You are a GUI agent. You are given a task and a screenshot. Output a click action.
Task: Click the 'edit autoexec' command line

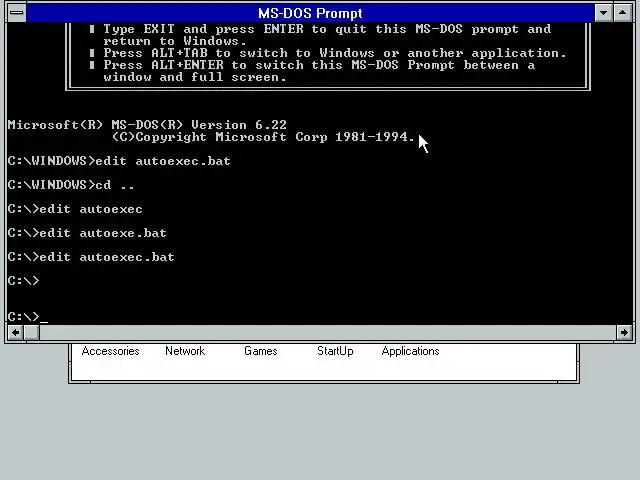coord(75,209)
